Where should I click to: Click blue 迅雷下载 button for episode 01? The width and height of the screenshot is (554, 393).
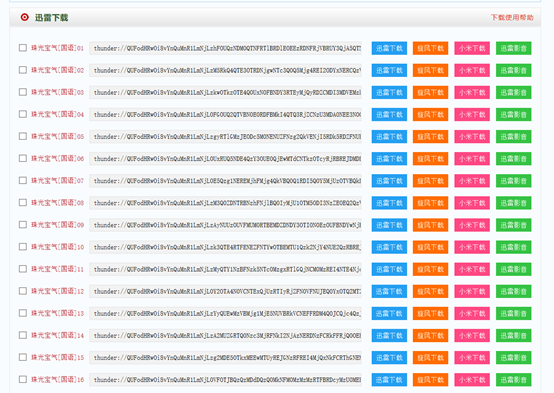click(389, 48)
